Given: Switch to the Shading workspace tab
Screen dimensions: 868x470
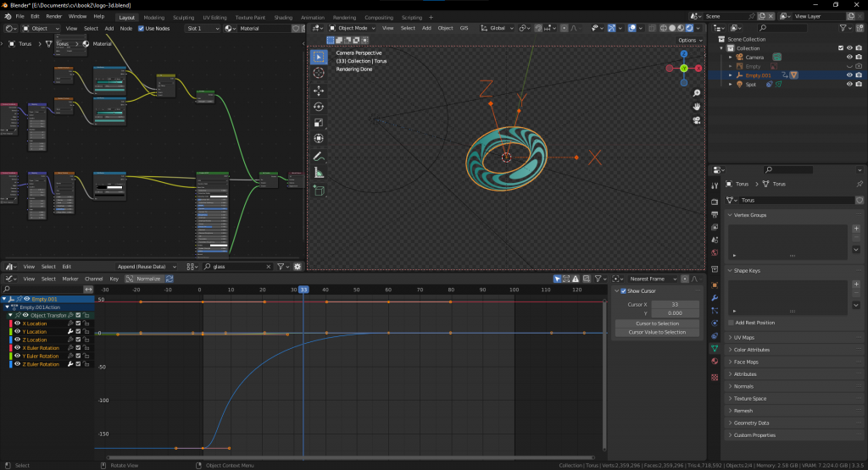Looking at the screenshot, I should (x=283, y=18).
